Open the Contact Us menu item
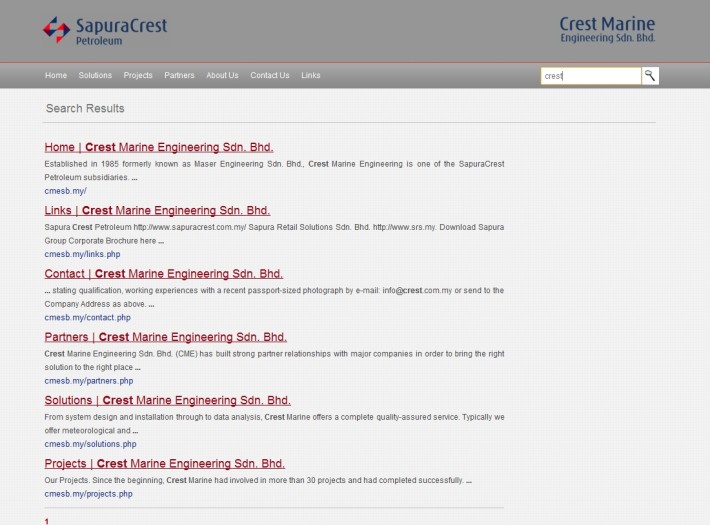710x525 pixels. [x=269, y=76]
